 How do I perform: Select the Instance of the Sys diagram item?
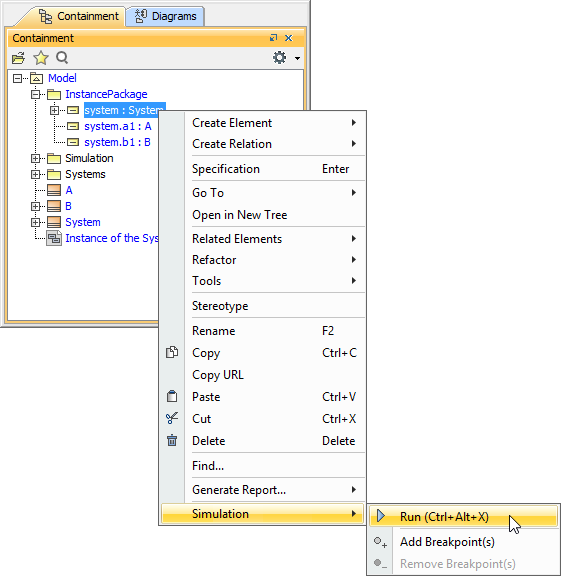pyautogui.click(x=112, y=238)
